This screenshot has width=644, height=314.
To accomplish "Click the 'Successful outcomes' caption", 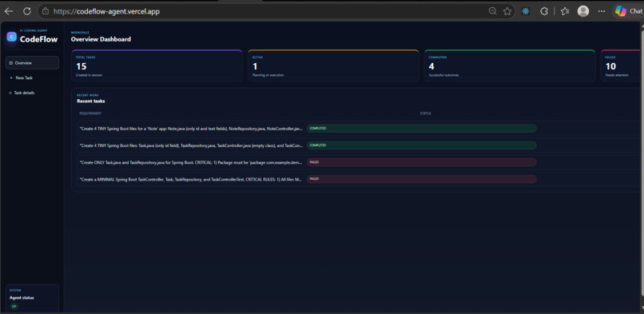I will point(443,75).
